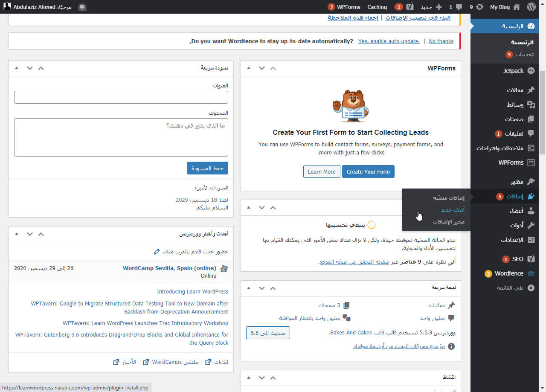The height and width of the screenshot is (392, 546).
Task: Select plugin editor submenu item
Action: coord(449,222)
